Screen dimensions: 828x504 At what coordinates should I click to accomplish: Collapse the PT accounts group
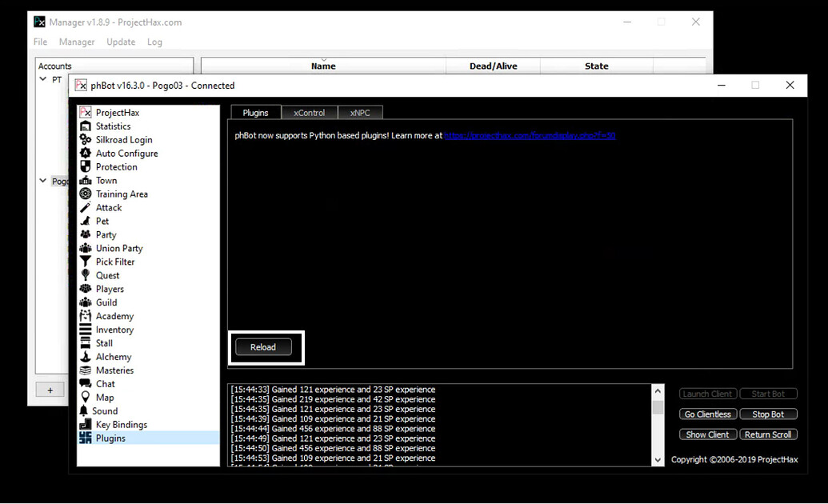(x=42, y=79)
